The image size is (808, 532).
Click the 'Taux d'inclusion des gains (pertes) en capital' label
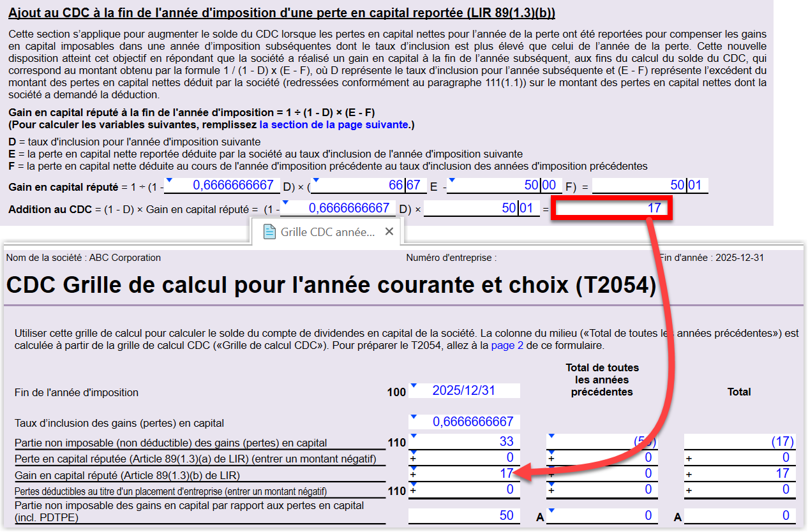[119, 423]
